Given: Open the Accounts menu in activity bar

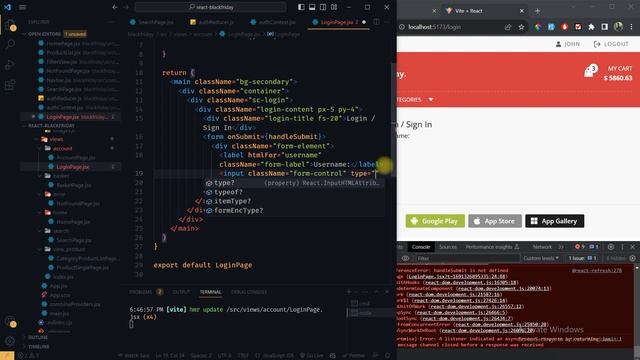Looking at the screenshot, I should pos(10,322).
